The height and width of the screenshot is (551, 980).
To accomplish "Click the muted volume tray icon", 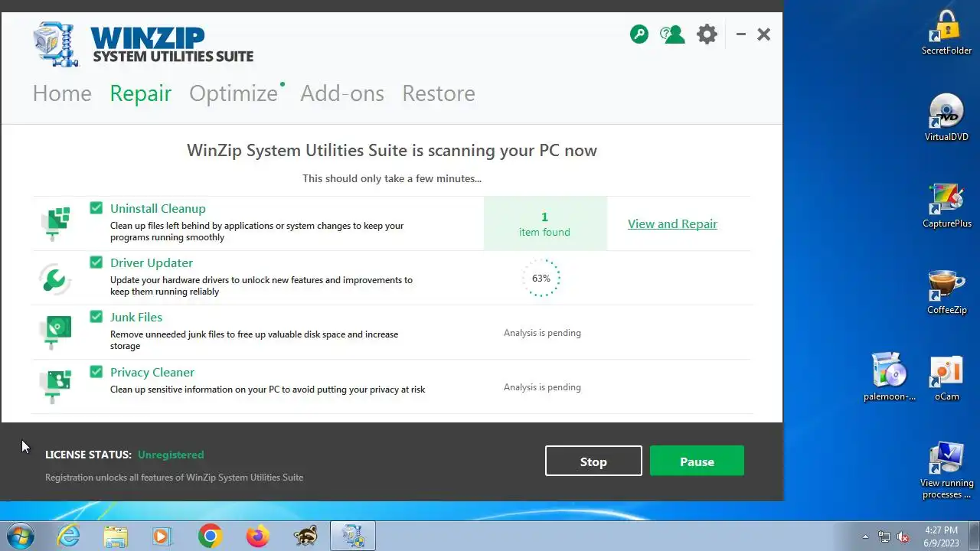I will (x=903, y=536).
